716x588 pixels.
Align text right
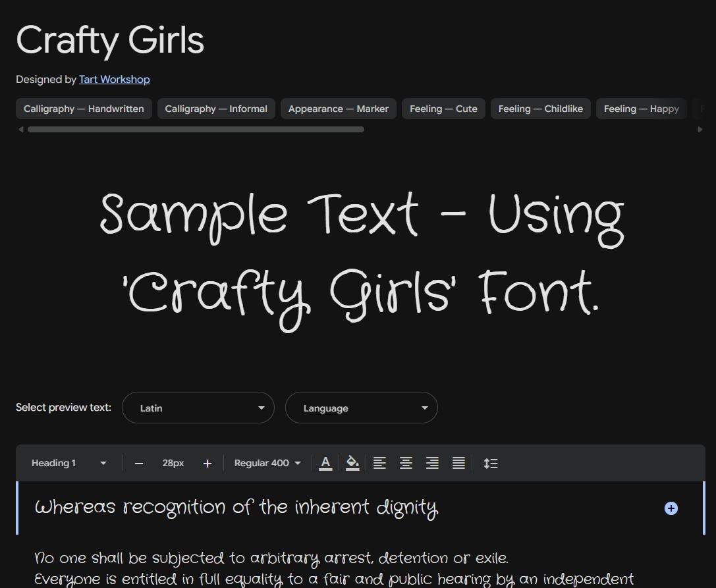432,463
